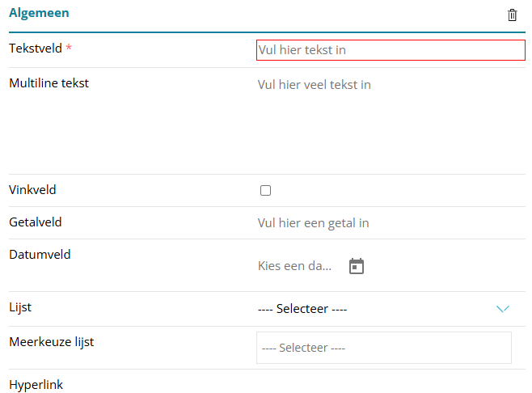Click the Lijst field label
The image size is (532, 393).
20,307
